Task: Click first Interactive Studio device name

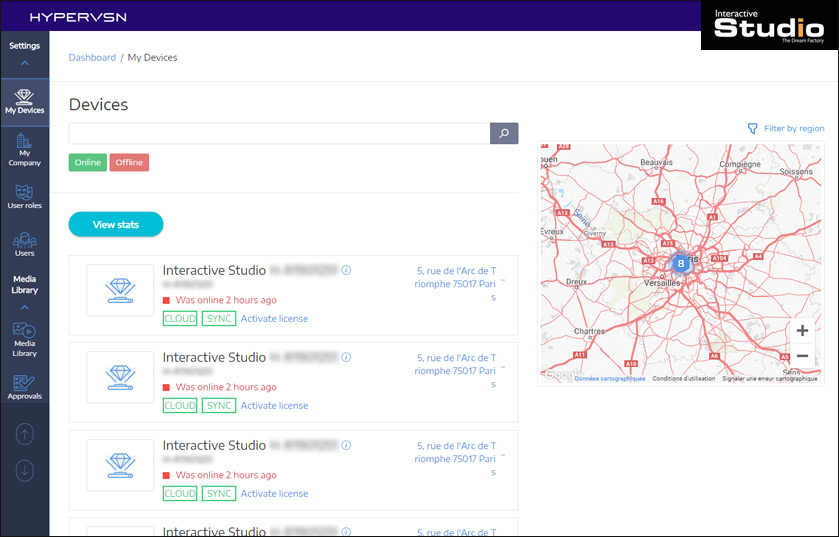Action: pos(214,270)
